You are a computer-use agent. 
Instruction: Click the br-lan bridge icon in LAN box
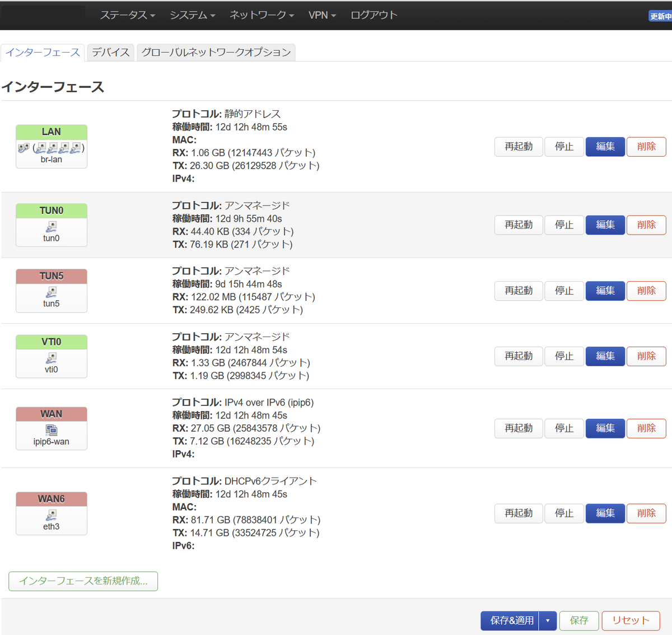[x=24, y=148]
